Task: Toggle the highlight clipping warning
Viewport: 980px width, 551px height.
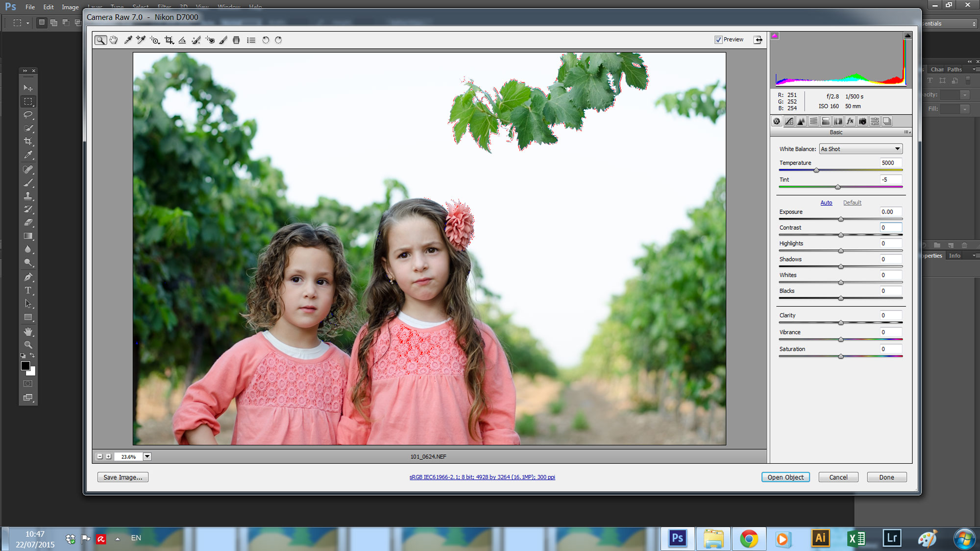Action: click(x=907, y=36)
